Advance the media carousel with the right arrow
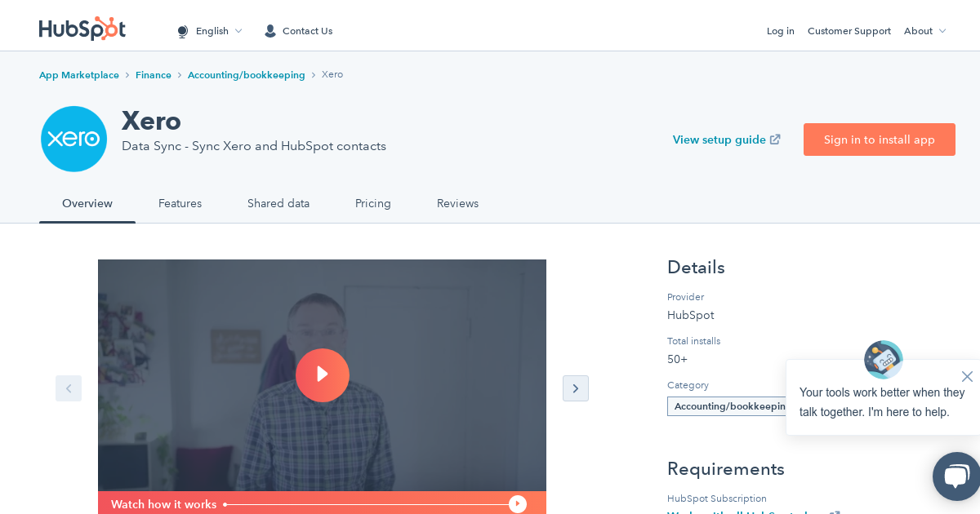This screenshot has height=514, width=980. click(x=576, y=388)
